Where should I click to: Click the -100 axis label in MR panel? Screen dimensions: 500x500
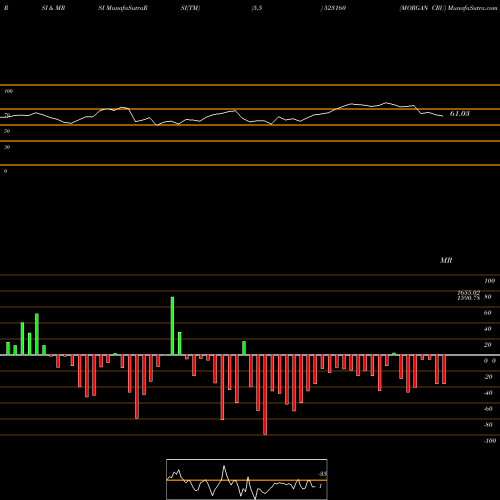click(490, 441)
